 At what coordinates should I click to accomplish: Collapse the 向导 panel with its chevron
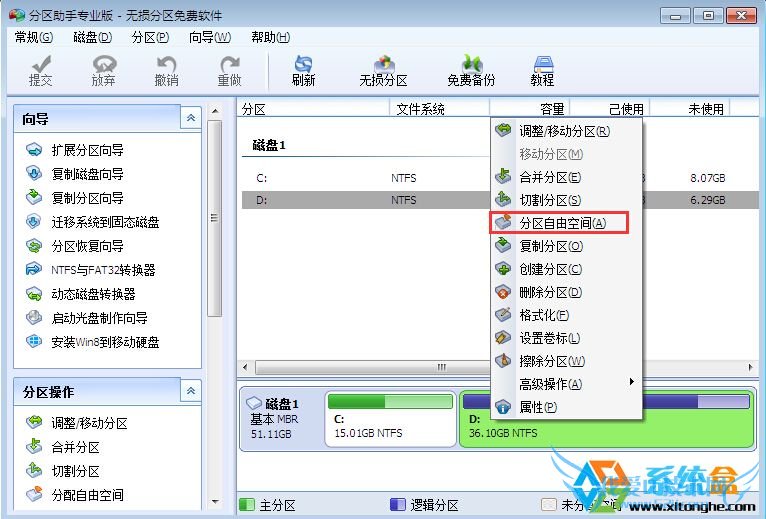pos(191,118)
